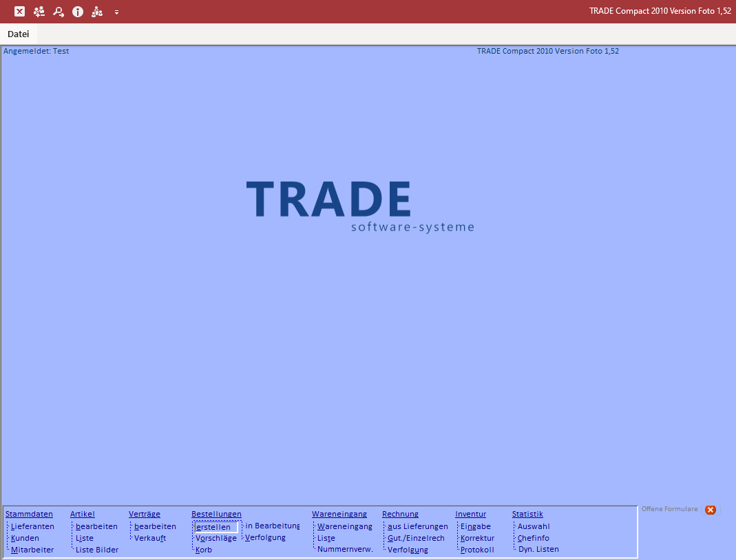Screen dimensions: 736x560
Task: Select bearbeiten under Artikel
Action: tap(96, 526)
